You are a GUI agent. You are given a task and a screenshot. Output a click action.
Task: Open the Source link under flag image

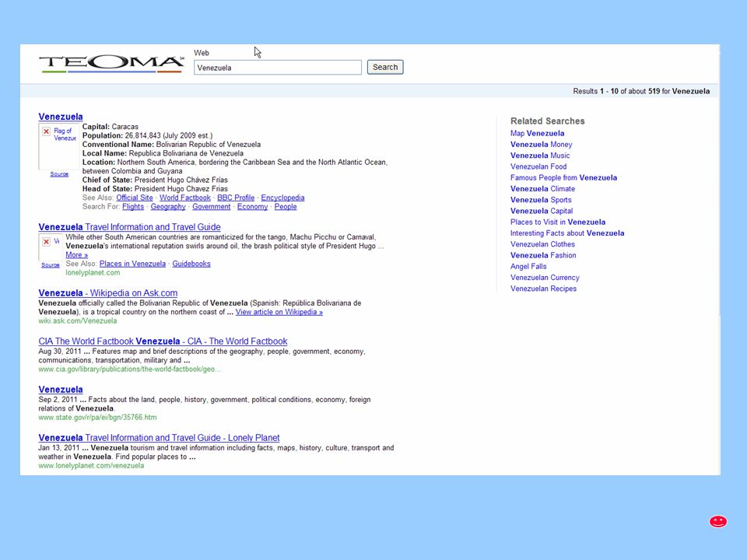pyautogui.click(x=59, y=174)
